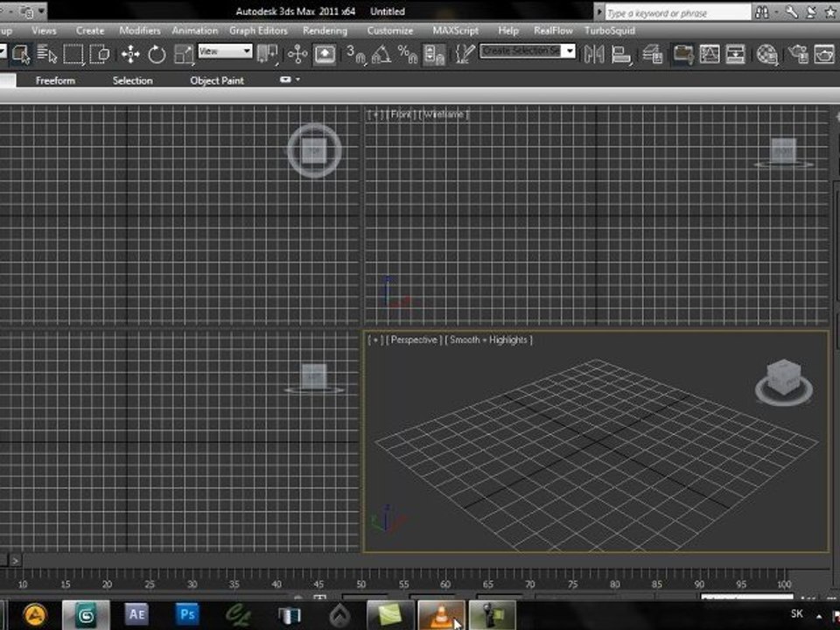Open the RealFlow menu
Viewport: 840px width, 630px height.
[553, 31]
